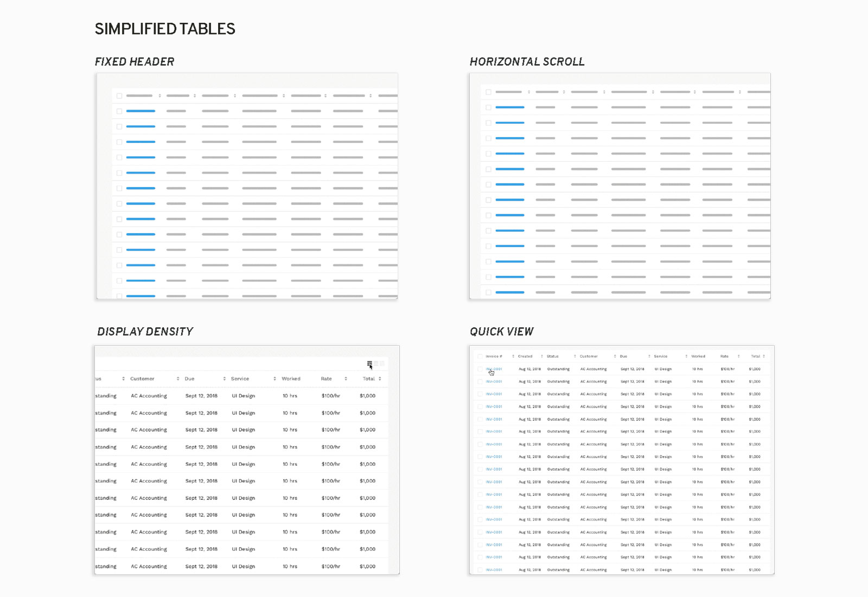Screen dimensions: 868x597
Task: Choose the middle density icon in Display Density
Action: click(376, 364)
